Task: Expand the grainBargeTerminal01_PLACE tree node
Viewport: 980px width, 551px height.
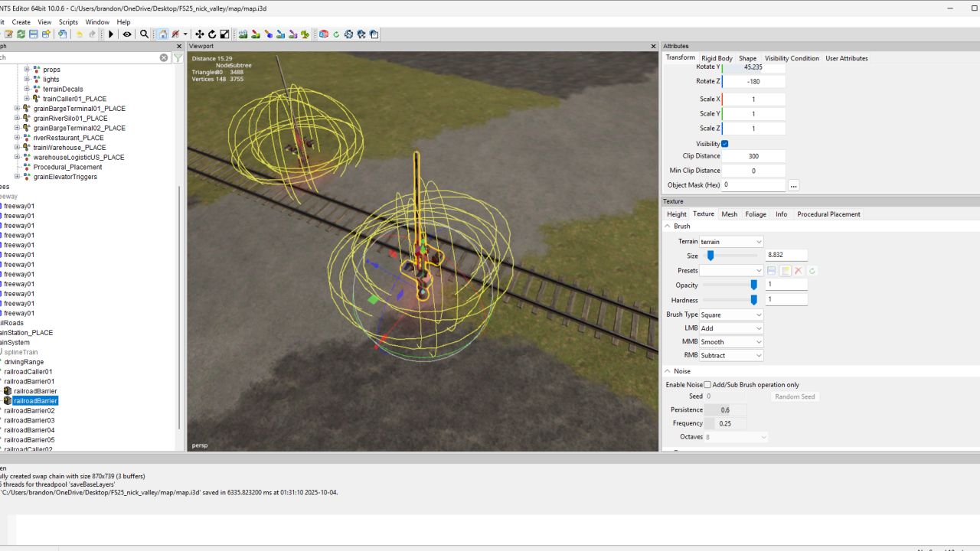Action: point(18,109)
